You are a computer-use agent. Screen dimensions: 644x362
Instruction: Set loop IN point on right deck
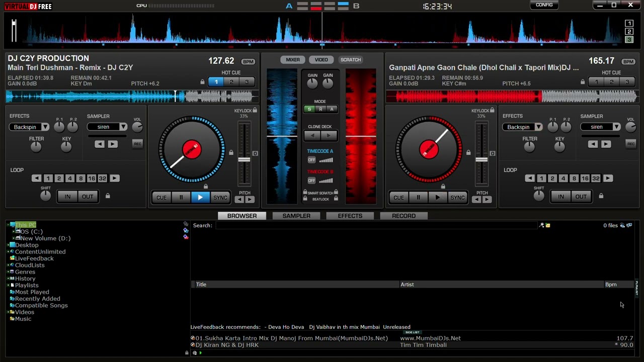[561, 197]
